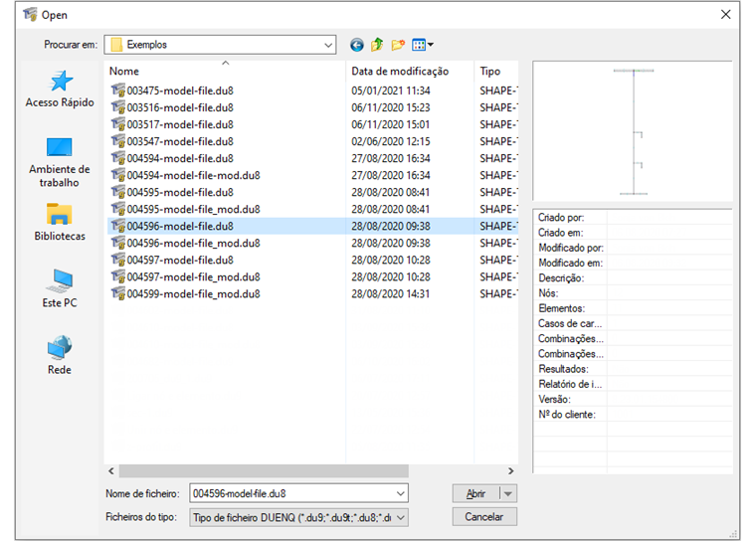The image size is (756, 541).
Task: Open Acesso Rápido in sidebar
Action: pyautogui.click(x=60, y=89)
